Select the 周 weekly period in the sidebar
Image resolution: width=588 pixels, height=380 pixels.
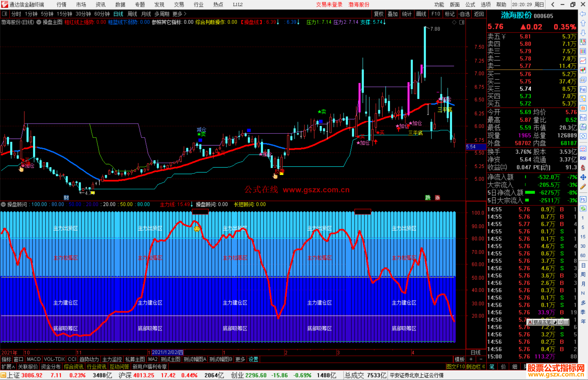click(583, 275)
